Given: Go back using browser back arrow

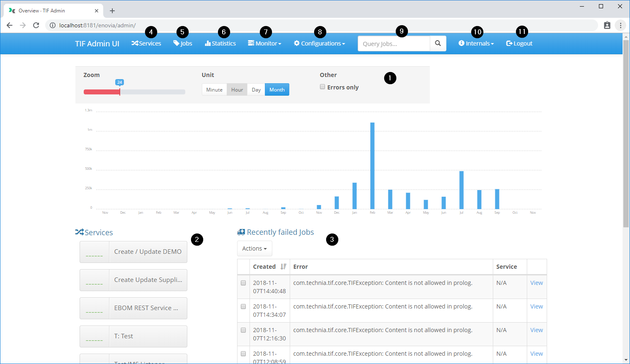Looking at the screenshot, I should click(10, 25).
